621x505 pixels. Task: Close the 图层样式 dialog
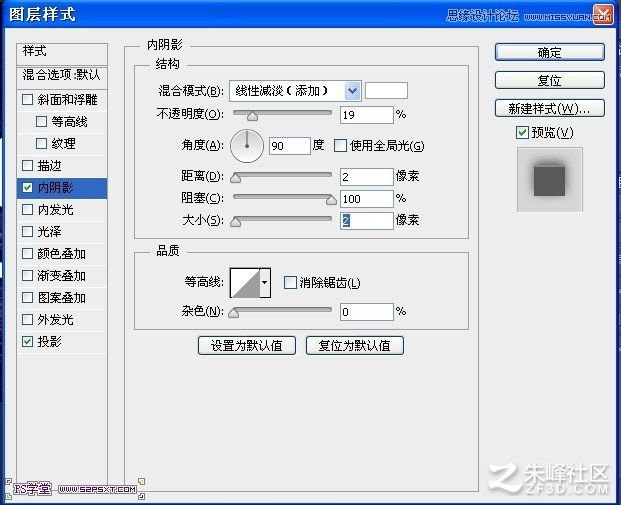click(602, 15)
